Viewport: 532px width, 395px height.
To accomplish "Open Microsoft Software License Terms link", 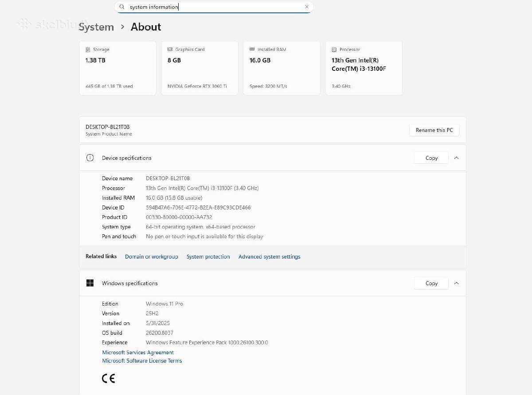I will (x=142, y=361).
